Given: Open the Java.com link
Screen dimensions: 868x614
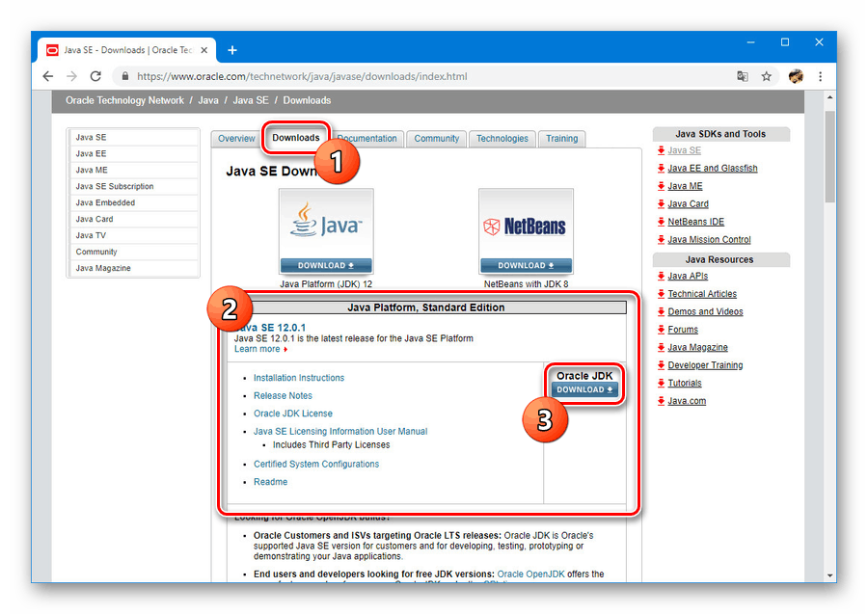Looking at the screenshot, I should pyautogui.click(x=687, y=401).
